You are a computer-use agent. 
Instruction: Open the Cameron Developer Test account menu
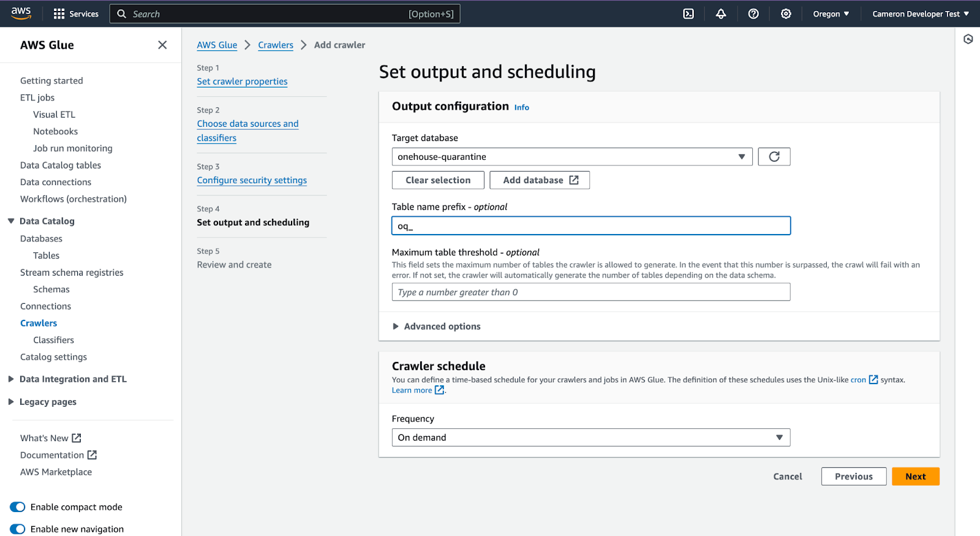921,13
